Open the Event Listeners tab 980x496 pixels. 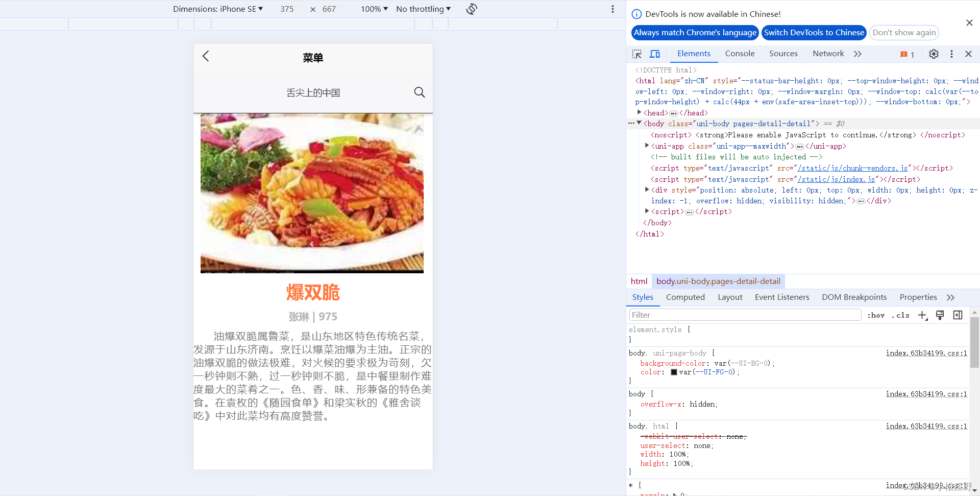[782, 297]
